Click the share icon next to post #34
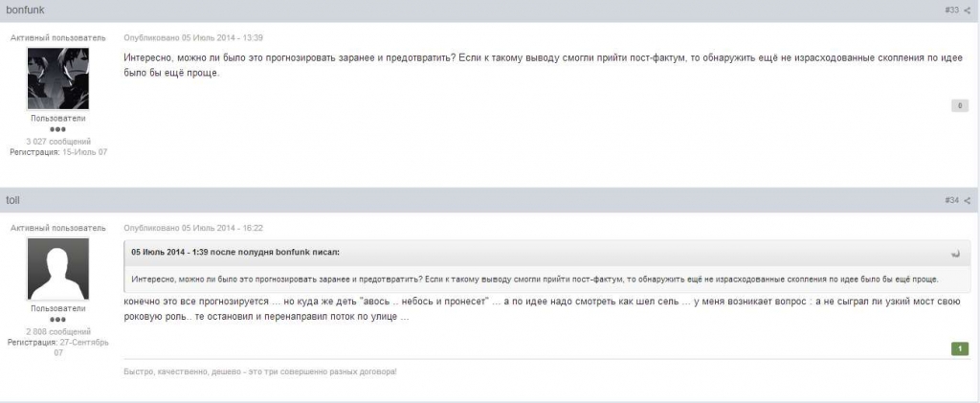980x403 pixels. tap(967, 201)
